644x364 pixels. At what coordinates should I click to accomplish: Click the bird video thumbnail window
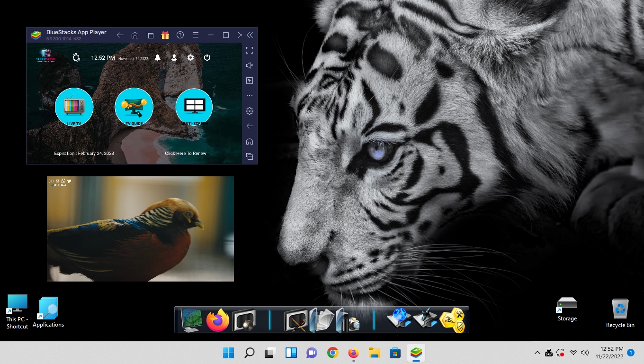click(140, 229)
